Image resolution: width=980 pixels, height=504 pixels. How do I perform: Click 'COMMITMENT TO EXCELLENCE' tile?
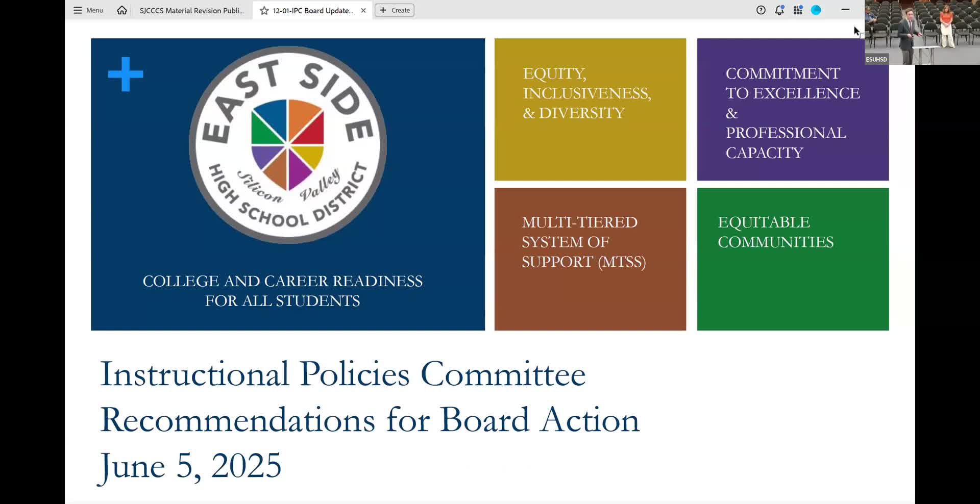793,109
